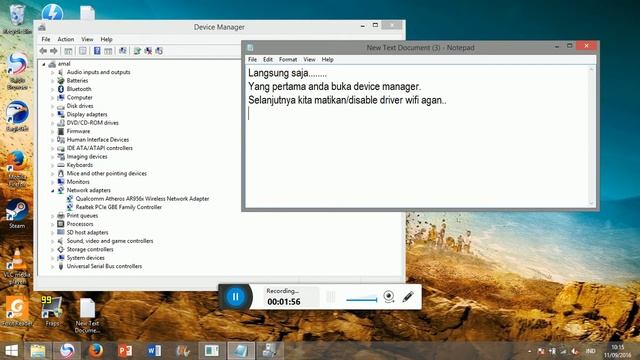Click the Update Driver Software toolbar icon
640x360 pixels.
[x=137, y=51]
